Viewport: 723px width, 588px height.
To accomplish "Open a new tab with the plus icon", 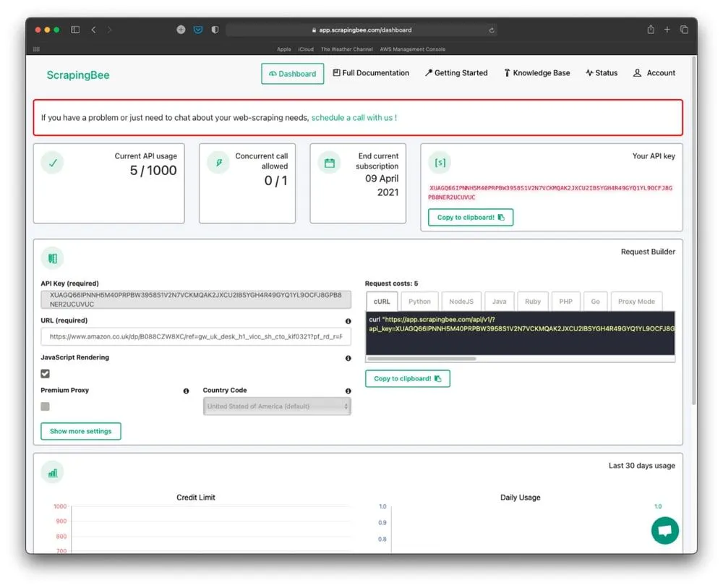I will tap(667, 30).
